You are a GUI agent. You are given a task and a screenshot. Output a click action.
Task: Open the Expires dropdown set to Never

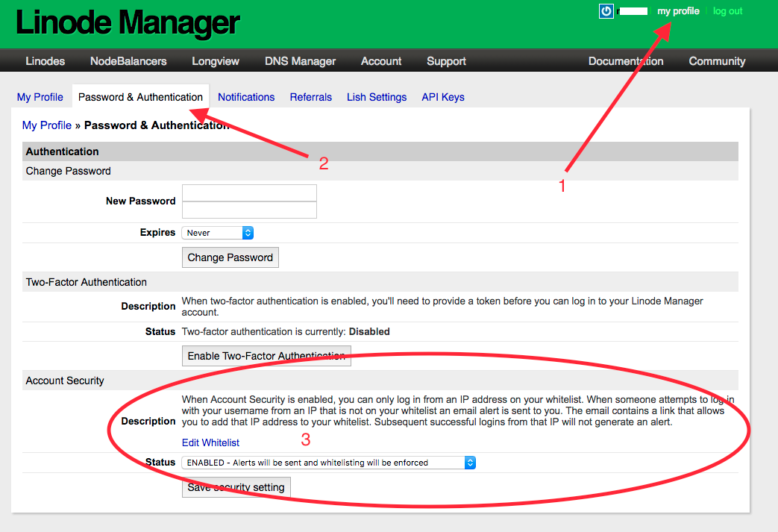pos(217,233)
